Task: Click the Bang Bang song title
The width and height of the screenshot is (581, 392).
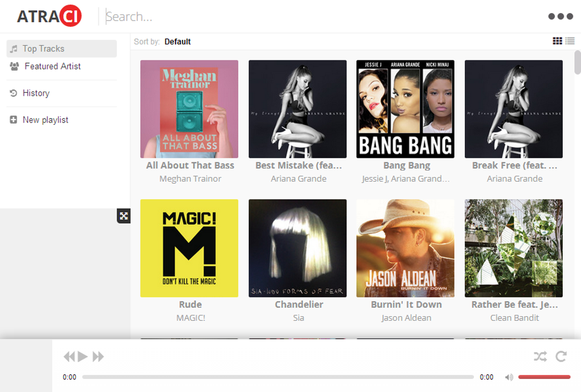Action: (407, 165)
